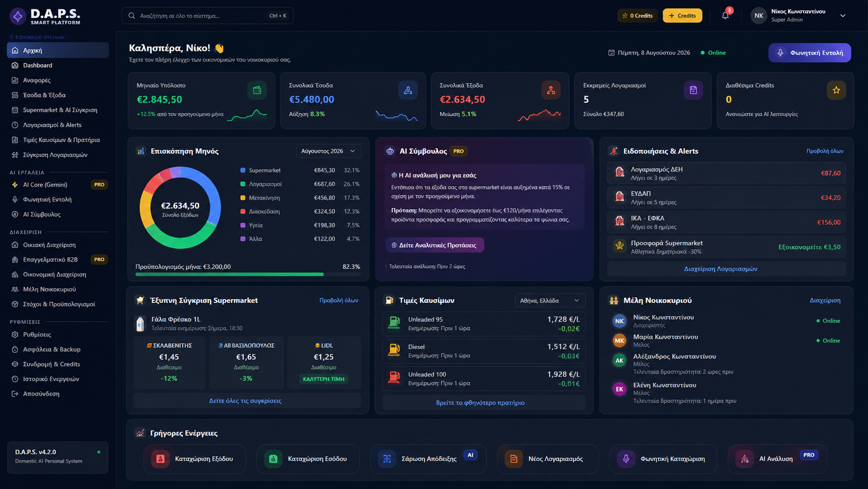Image resolution: width=868 pixels, height=489 pixels.
Task: Click the Εκκρεμείς Λογαριασμοί document icon
Action: (x=693, y=90)
